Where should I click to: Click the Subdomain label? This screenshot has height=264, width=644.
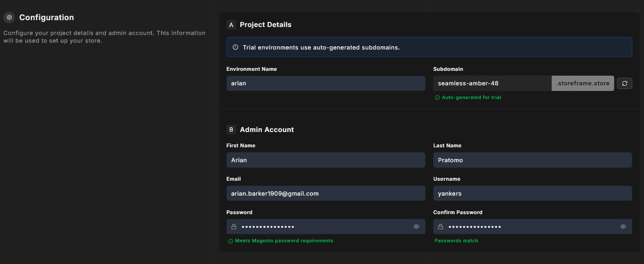(448, 69)
